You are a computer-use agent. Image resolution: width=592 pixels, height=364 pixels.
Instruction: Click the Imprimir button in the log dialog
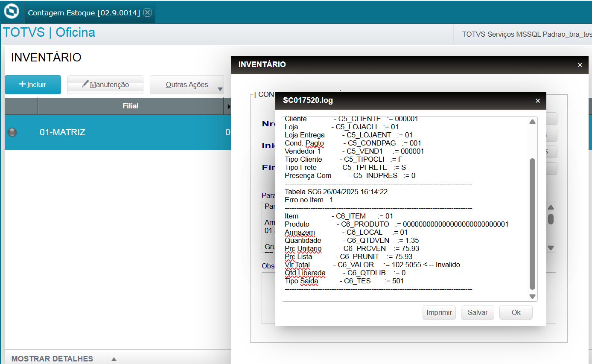coord(439,312)
